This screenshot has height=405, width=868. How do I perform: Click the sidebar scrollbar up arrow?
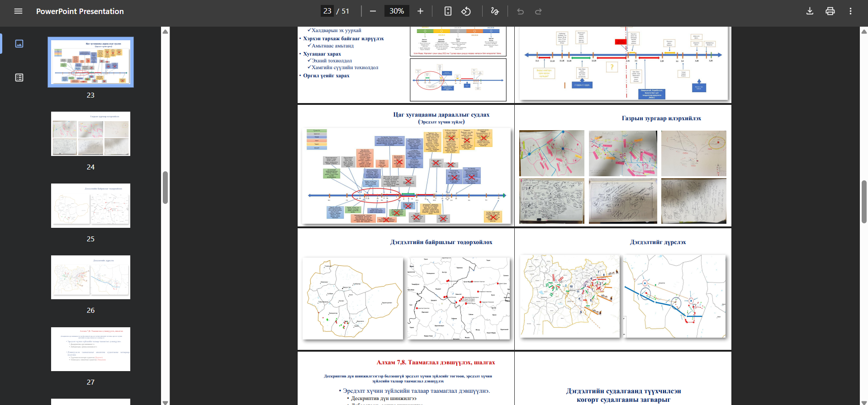[165, 32]
